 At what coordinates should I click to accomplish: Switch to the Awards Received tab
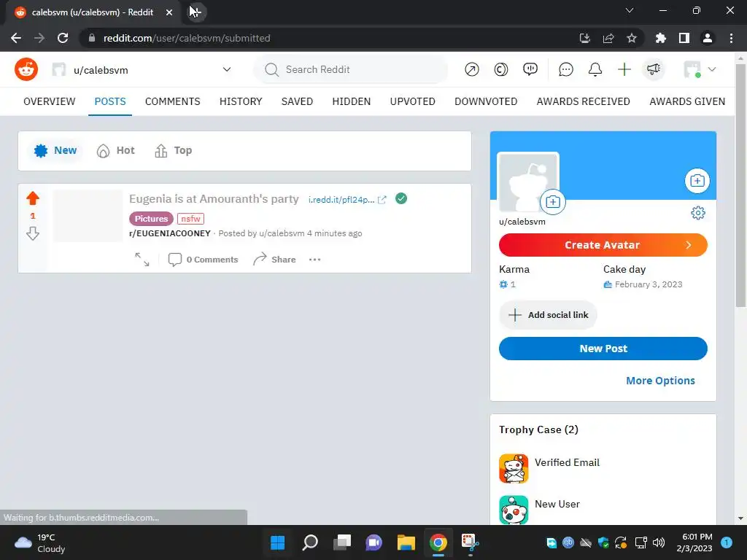[583, 101]
